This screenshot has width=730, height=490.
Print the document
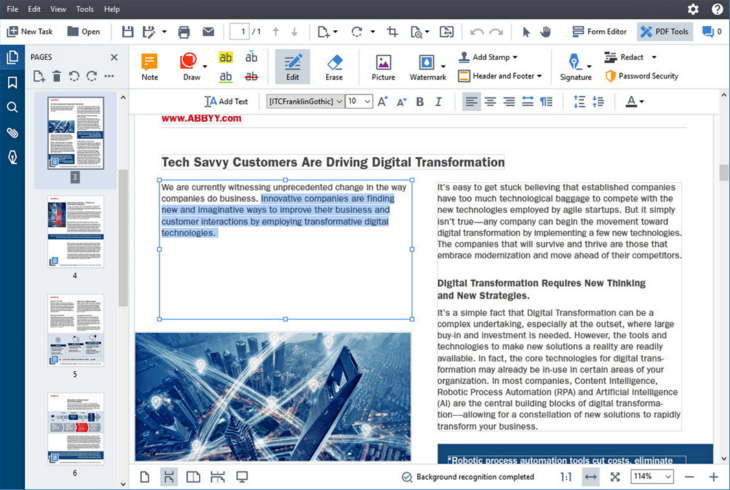point(184,32)
